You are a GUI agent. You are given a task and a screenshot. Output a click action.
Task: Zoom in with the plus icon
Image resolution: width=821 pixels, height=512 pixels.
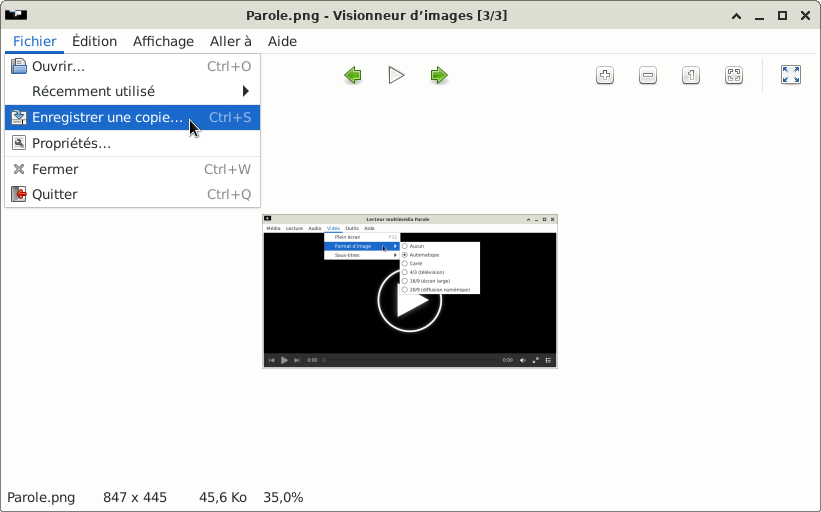(x=605, y=75)
